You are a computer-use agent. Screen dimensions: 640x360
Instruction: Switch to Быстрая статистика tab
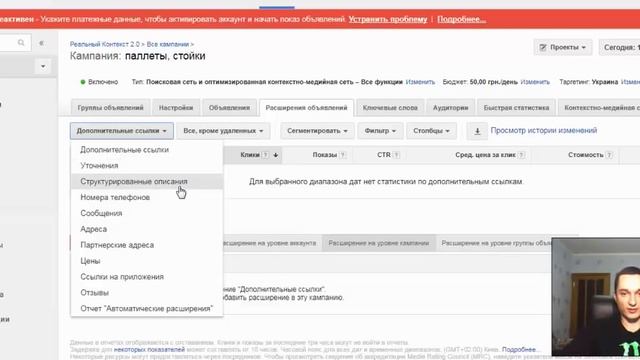[516, 108]
